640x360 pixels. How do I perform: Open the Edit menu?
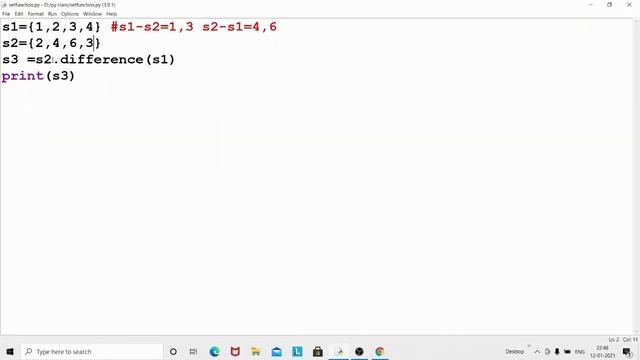tap(19, 14)
